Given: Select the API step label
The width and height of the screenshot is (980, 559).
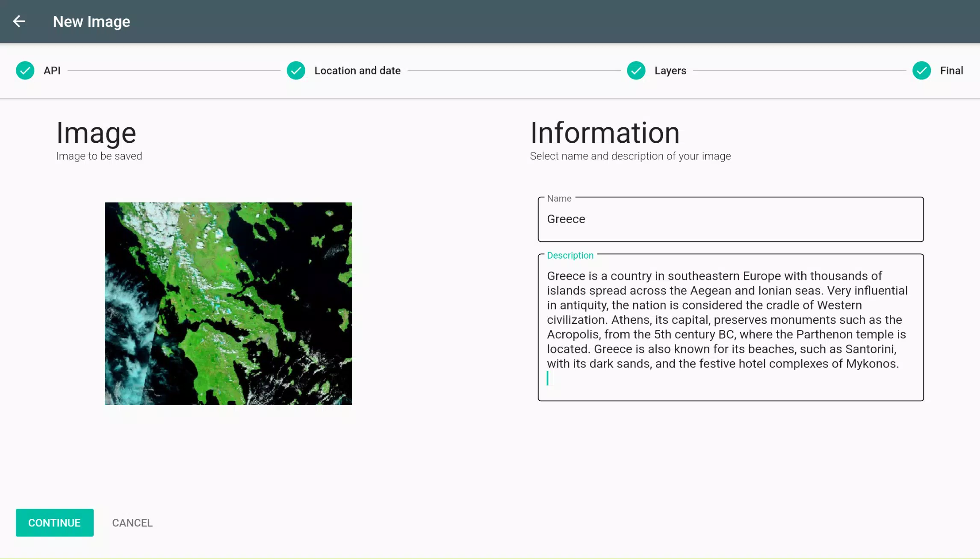Looking at the screenshot, I should click(x=52, y=71).
